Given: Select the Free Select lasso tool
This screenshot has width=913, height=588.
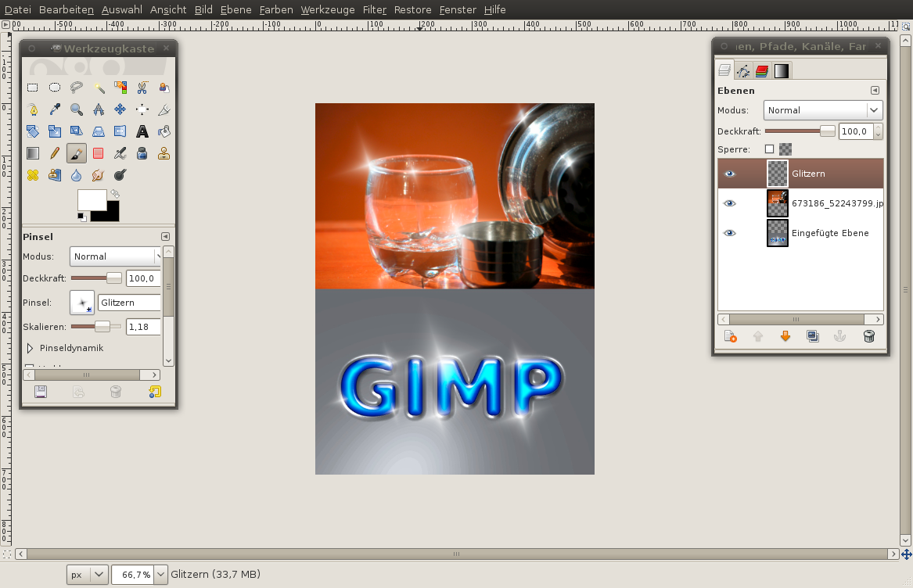Looking at the screenshot, I should point(76,88).
